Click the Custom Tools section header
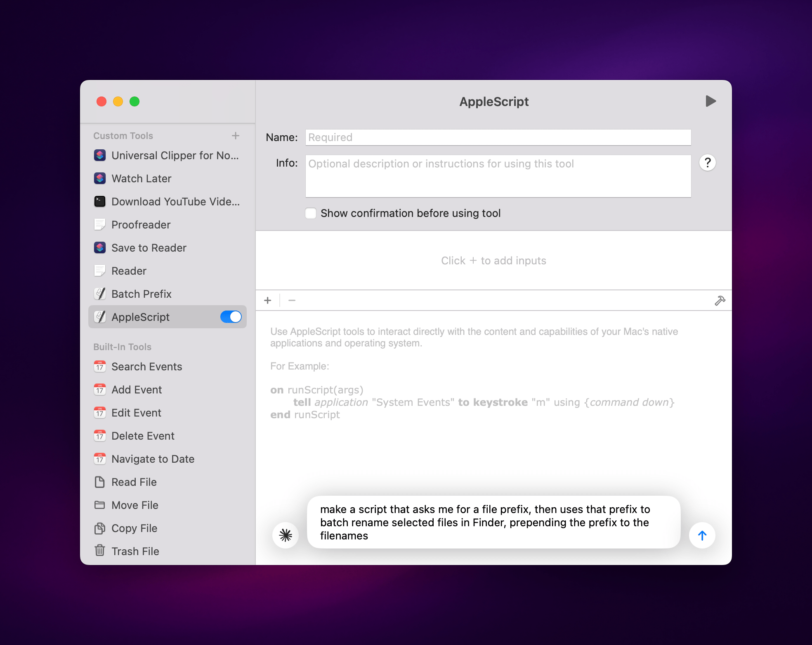 [123, 136]
